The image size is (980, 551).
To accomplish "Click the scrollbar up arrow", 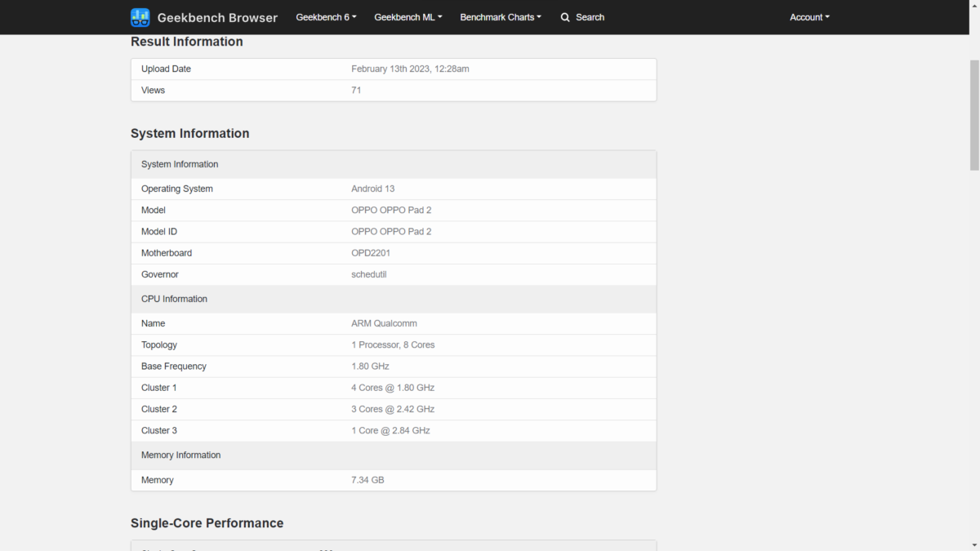I will 973,41.
